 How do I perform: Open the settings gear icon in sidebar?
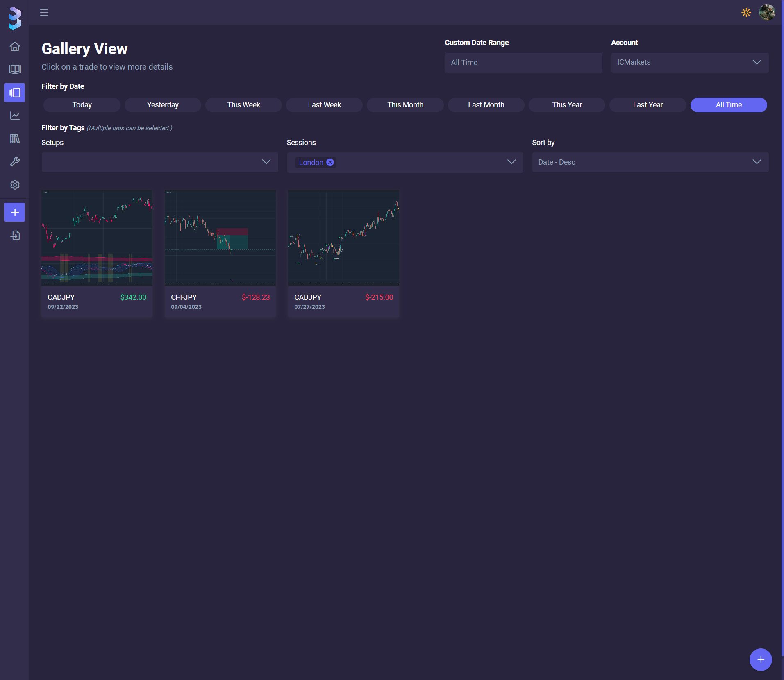(15, 185)
